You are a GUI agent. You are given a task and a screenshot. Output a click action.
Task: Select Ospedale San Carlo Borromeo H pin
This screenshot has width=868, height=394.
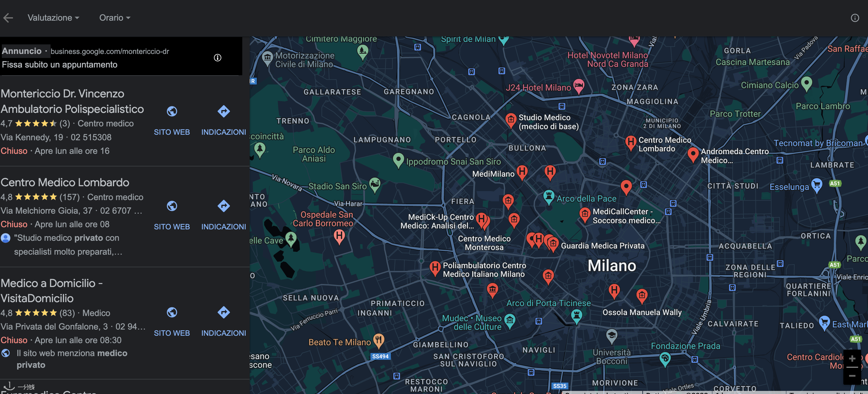tap(339, 236)
